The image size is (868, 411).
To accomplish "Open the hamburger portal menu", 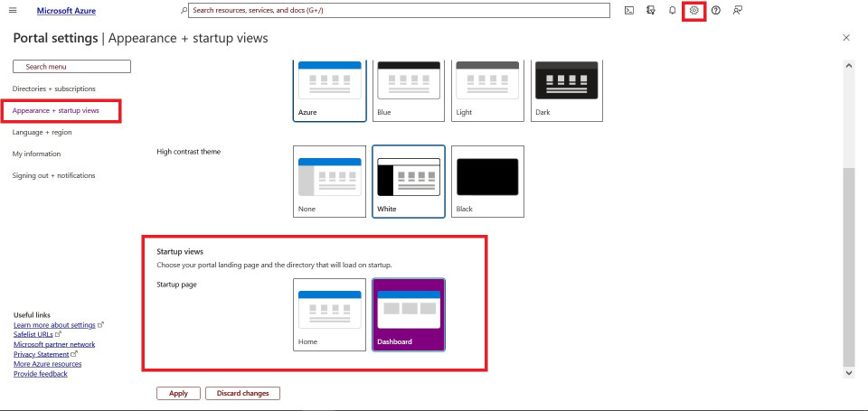I will (13, 10).
